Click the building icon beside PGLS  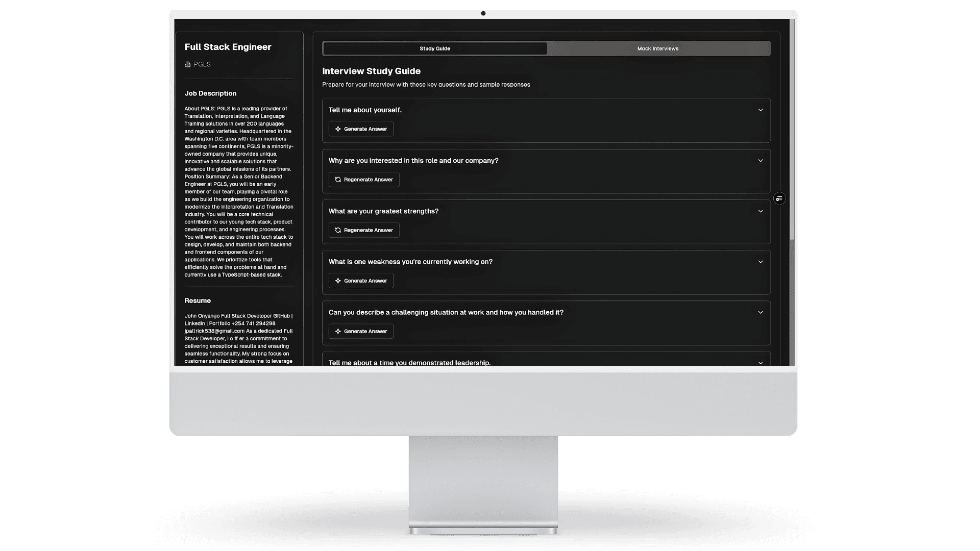187,64
